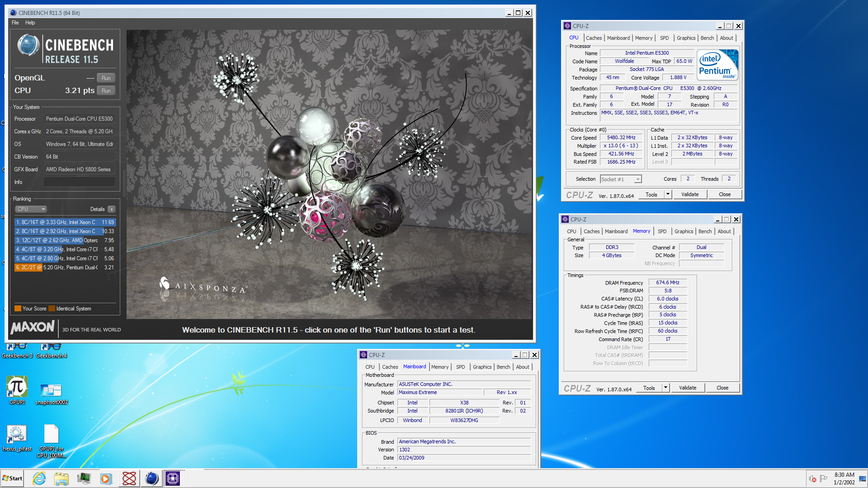
Task: Click the Cinebench title bar icon
Action: point(13,13)
